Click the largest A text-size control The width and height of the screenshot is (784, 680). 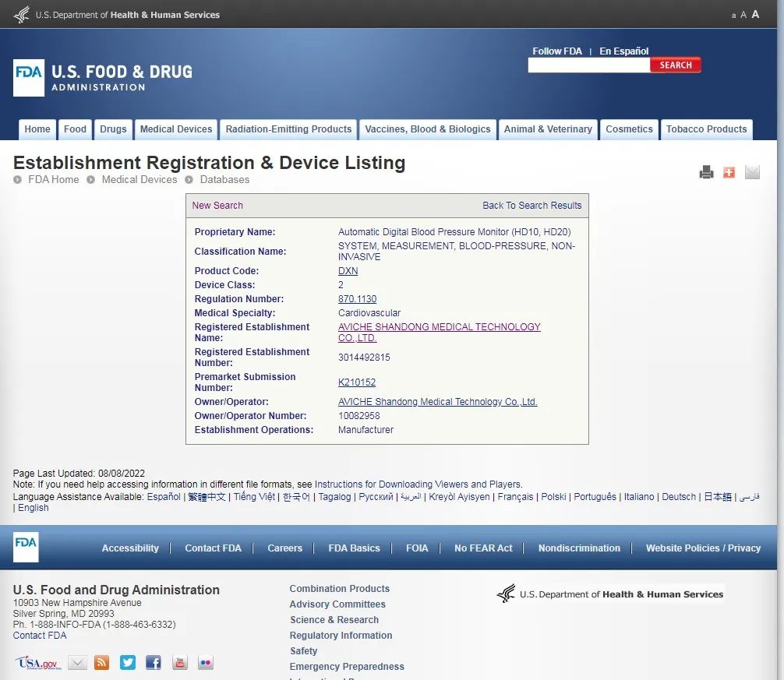tap(754, 14)
